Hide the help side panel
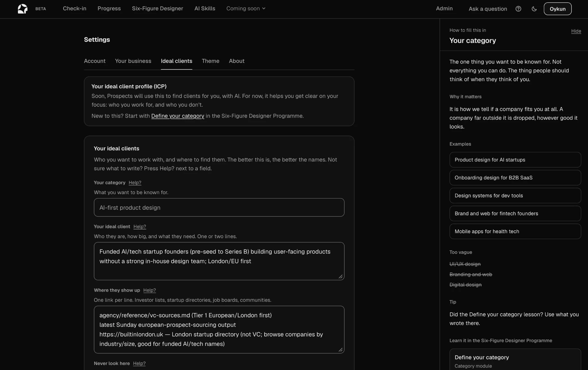This screenshot has height=370, width=588. click(x=576, y=31)
